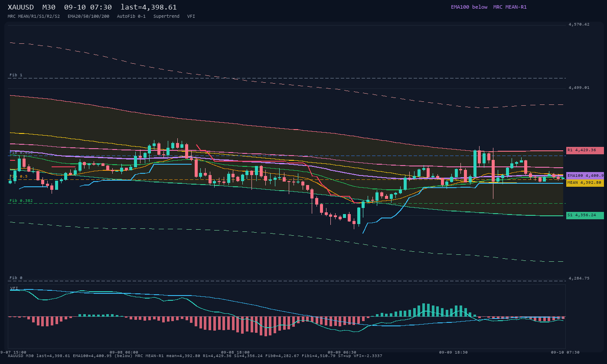Click the "MRC MEAN-R1" zone label at top right
This screenshot has height=364, width=607.
(510, 7)
